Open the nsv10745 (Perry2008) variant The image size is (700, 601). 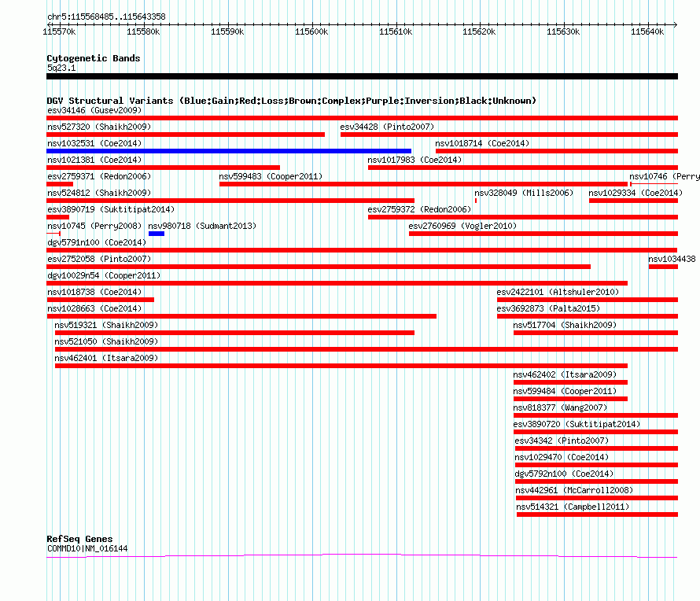(x=94, y=226)
